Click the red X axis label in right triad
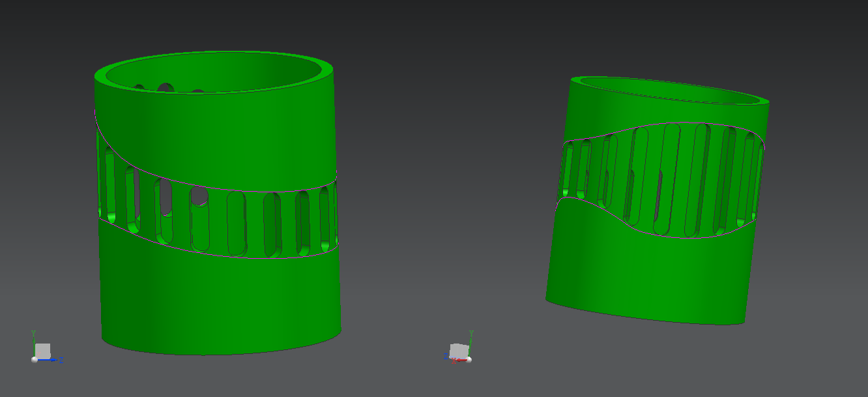Image resolution: width=868 pixels, height=397 pixels. tap(454, 360)
